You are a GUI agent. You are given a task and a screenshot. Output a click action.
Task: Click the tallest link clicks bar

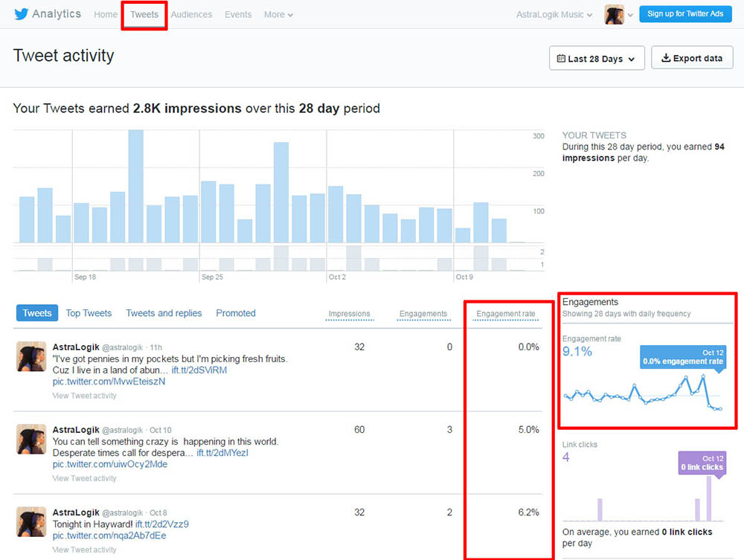pos(709,498)
